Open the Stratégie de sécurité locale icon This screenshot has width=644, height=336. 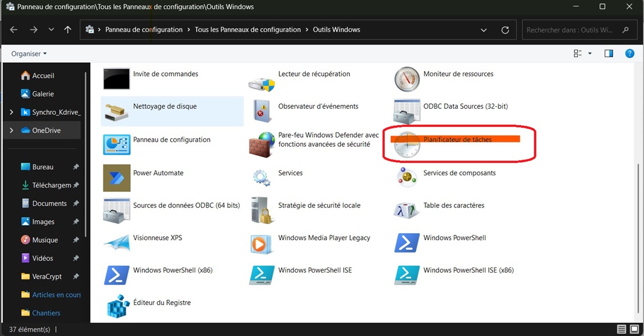pyautogui.click(x=261, y=210)
